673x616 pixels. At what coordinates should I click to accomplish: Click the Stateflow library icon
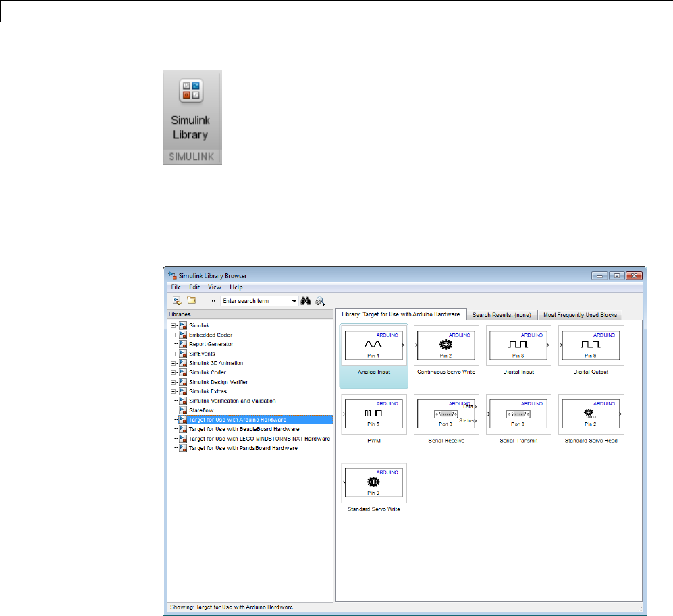coord(183,410)
